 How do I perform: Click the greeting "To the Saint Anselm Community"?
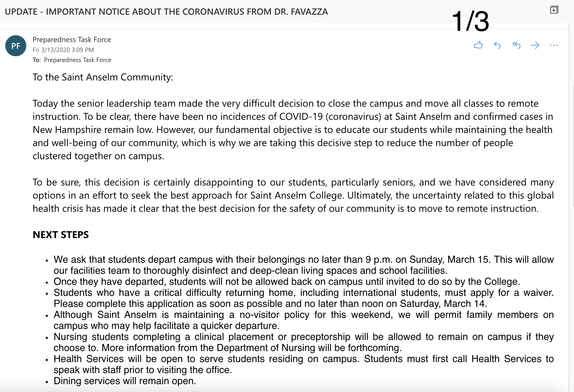(x=103, y=77)
